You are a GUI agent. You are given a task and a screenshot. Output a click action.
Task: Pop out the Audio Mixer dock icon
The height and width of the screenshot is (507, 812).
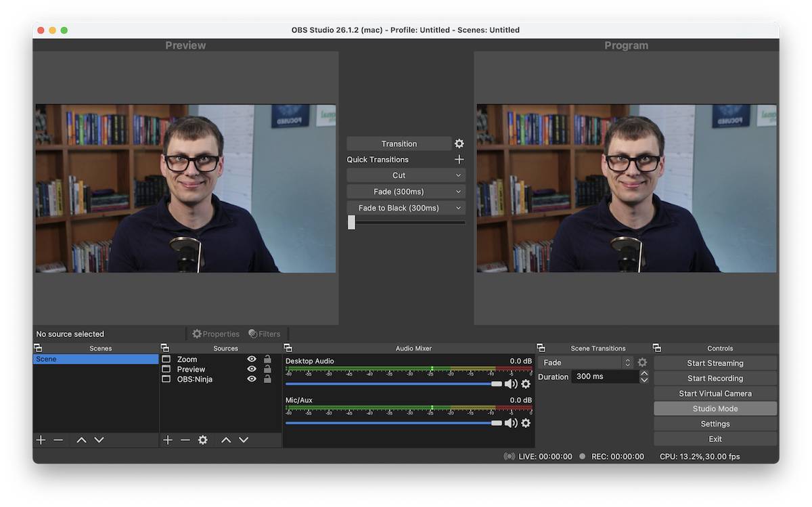point(288,348)
